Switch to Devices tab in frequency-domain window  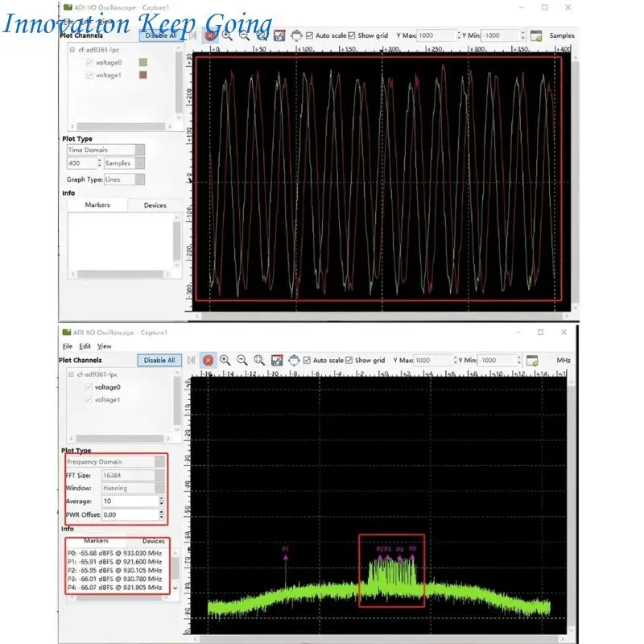[x=153, y=541]
